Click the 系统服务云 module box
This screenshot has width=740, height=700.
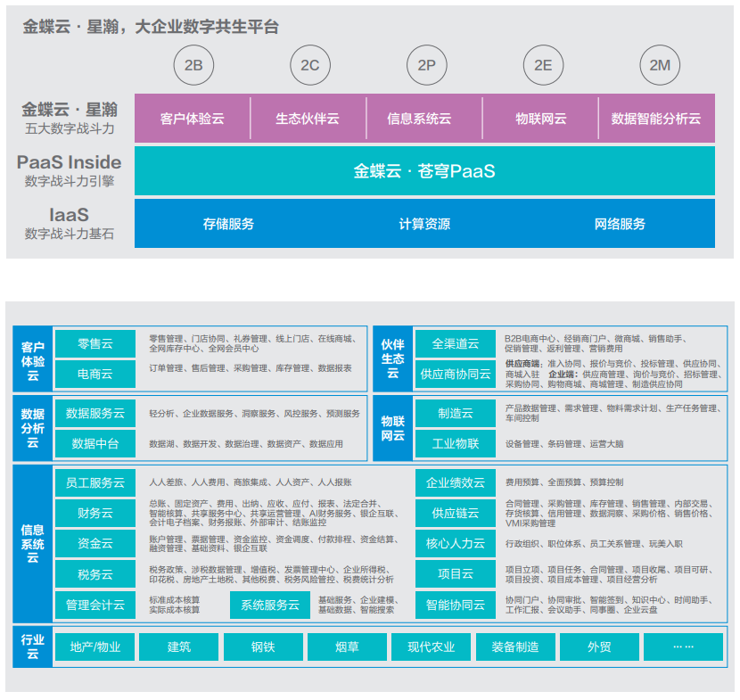click(x=270, y=605)
